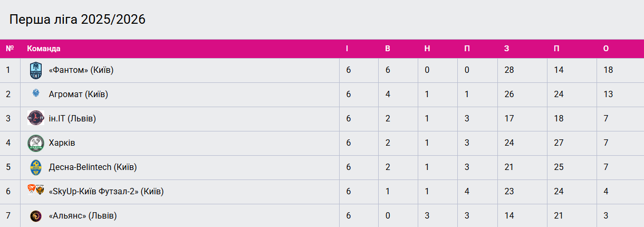Click the Фантом (Київ) team logo
The image size is (644, 227).
[35, 70]
